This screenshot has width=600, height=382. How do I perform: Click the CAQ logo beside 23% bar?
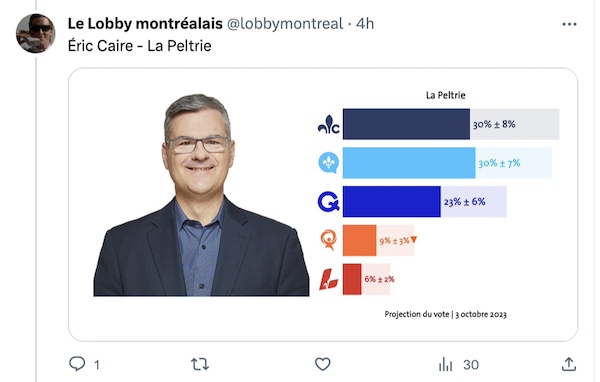click(329, 201)
